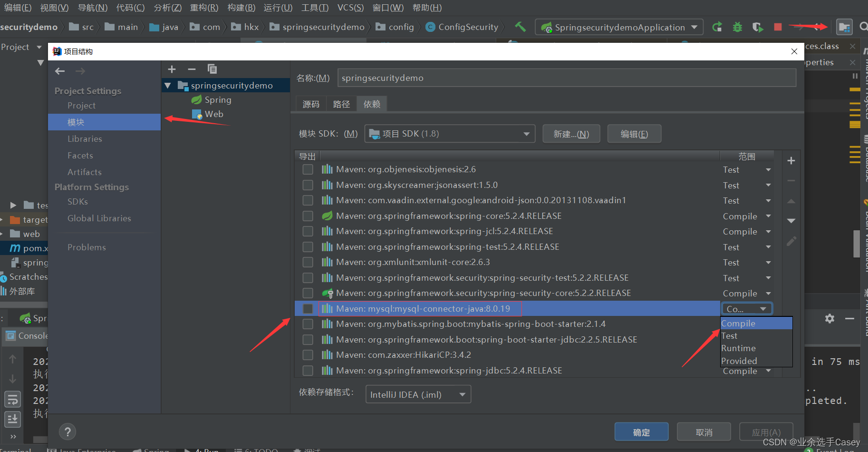Image resolution: width=868 pixels, height=452 pixels.
Task: Click the red Stop icon
Action: [x=778, y=27]
